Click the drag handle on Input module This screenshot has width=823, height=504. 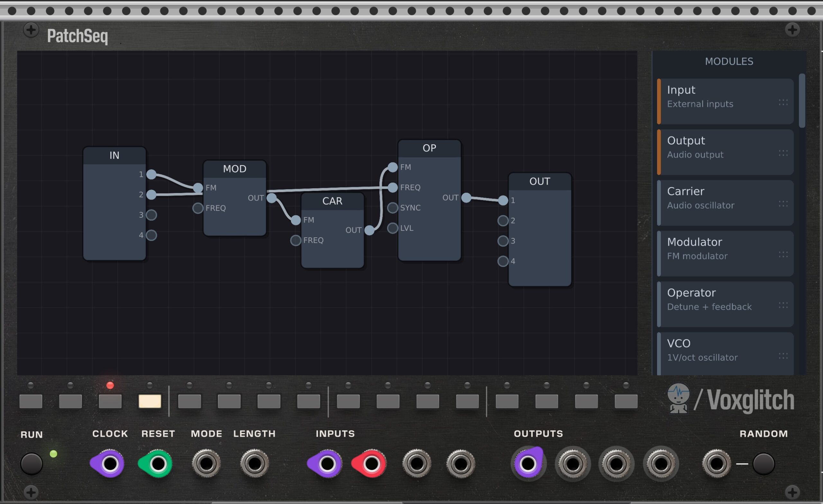click(x=783, y=102)
